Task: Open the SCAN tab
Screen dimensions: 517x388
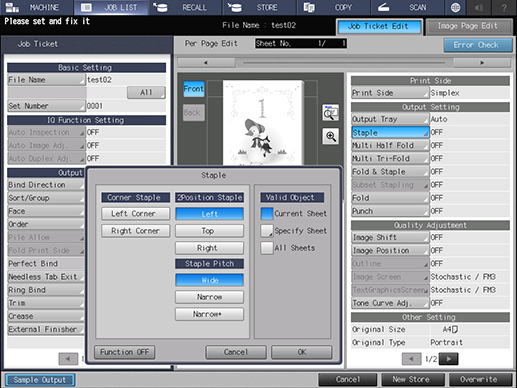Action: pos(407,7)
